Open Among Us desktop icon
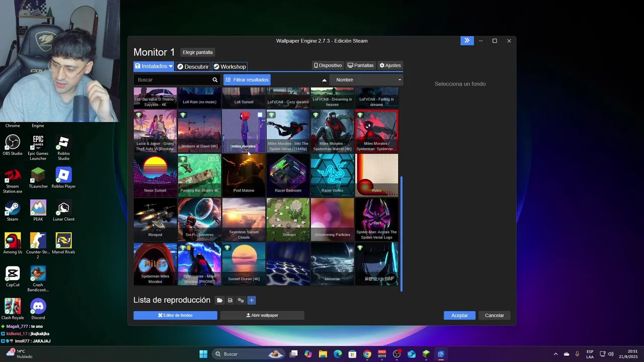 pos(13,243)
